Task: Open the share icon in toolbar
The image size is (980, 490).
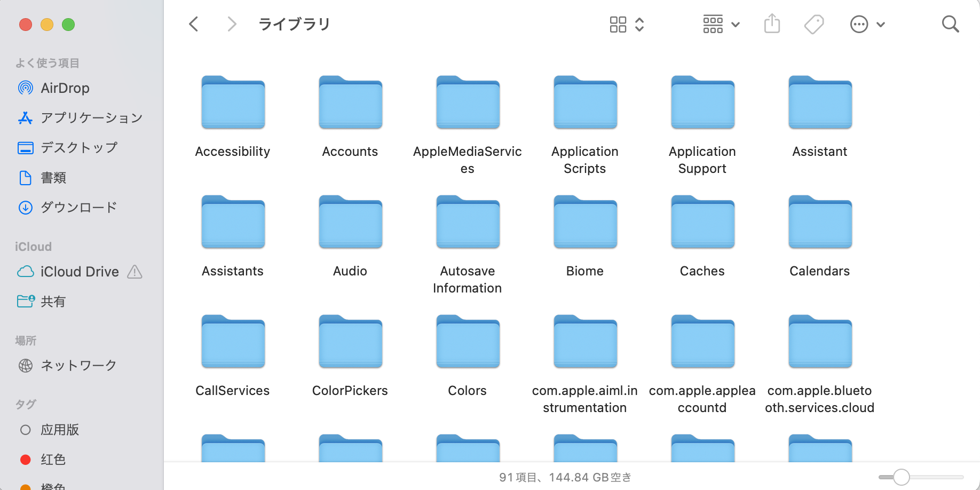Action: click(772, 24)
